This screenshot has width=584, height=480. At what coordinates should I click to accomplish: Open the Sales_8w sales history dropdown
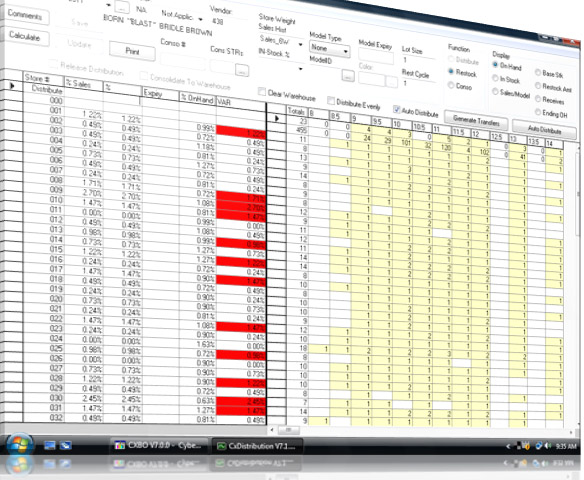(300, 45)
